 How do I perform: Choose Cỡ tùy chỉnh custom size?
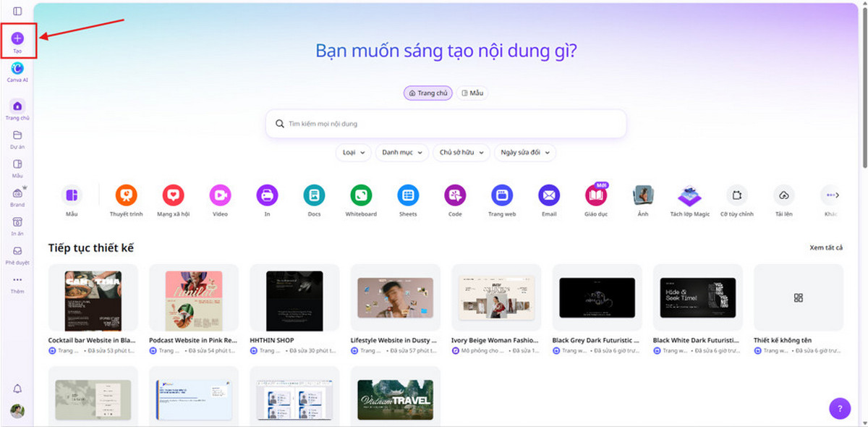[x=736, y=195]
